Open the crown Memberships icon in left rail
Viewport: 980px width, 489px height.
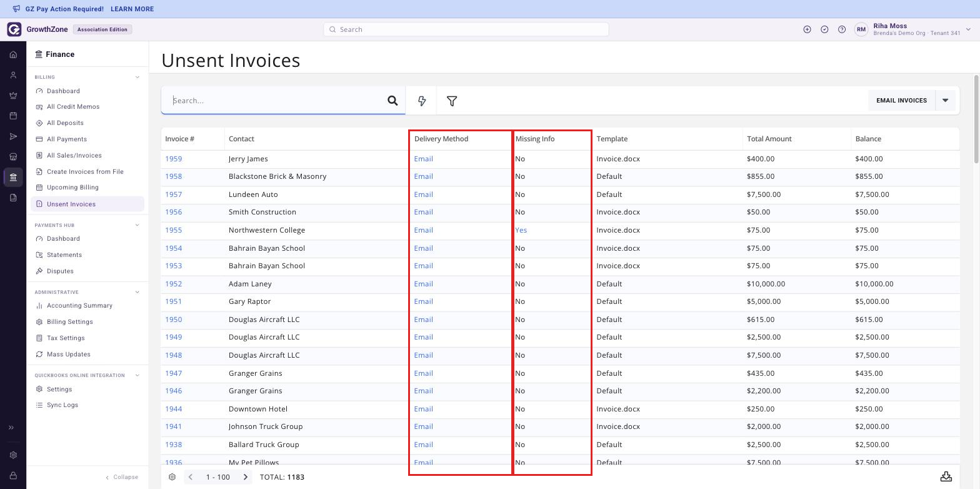[x=13, y=96]
